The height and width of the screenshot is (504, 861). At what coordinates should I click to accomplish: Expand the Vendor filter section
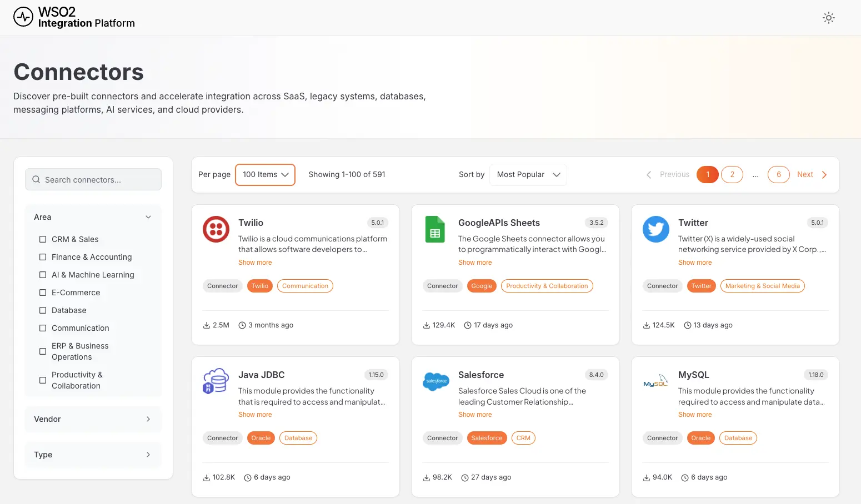pyautogui.click(x=93, y=419)
